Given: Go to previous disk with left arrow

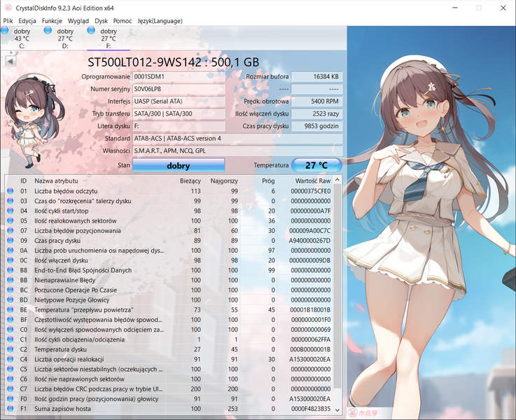Looking at the screenshot, I should (11, 61).
